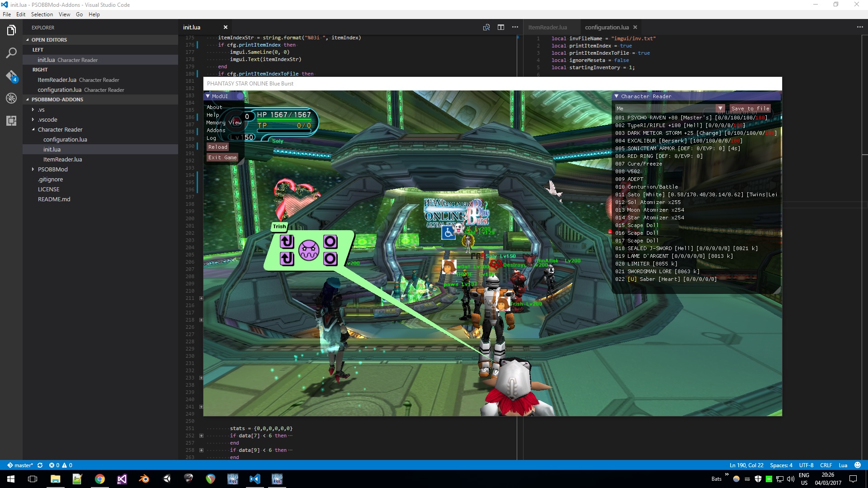Open the File menu
Image resolution: width=868 pixels, height=488 pixels.
(x=7, y=14)
